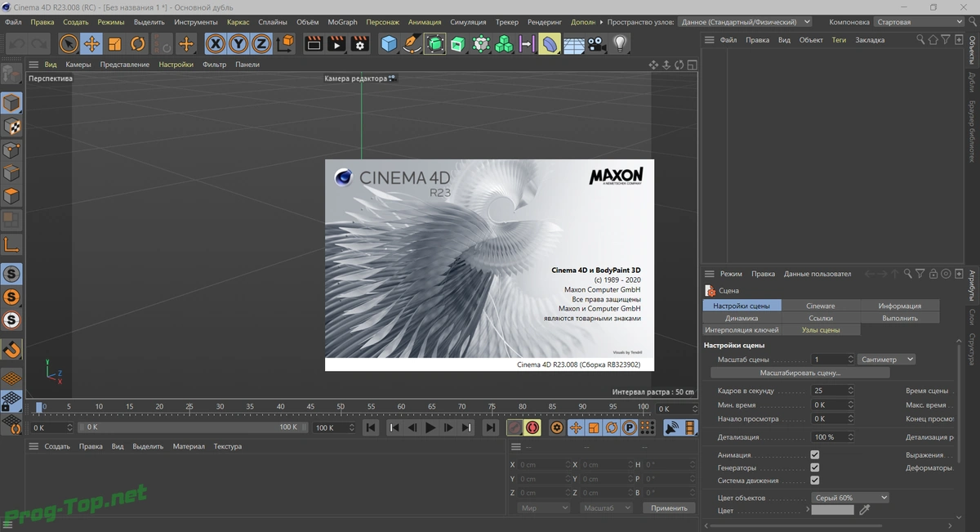Viewport: 980px width, 532px height.
Task: Switch to Model mode cube icon
Action: coord(11,103)
